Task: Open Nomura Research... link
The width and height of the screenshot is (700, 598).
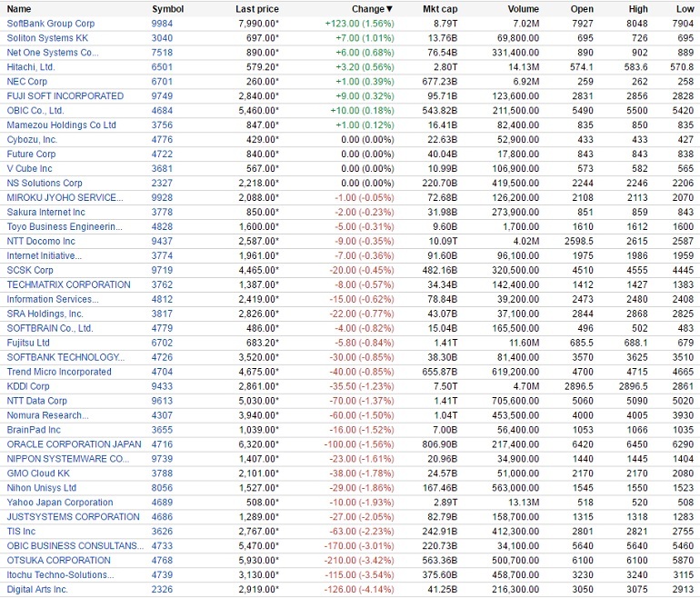Action: (48, 415)
